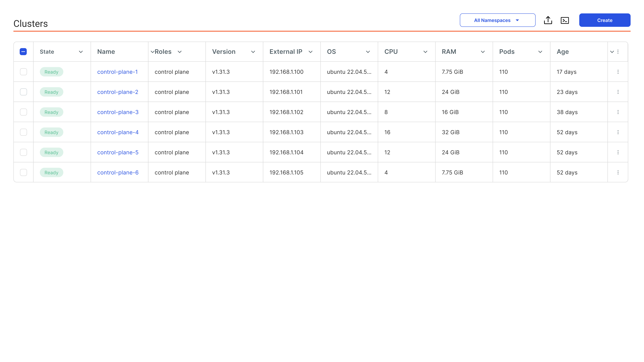Check the box for control-plane-1
This screenshot has height=362, width=644.
[23, 72]
